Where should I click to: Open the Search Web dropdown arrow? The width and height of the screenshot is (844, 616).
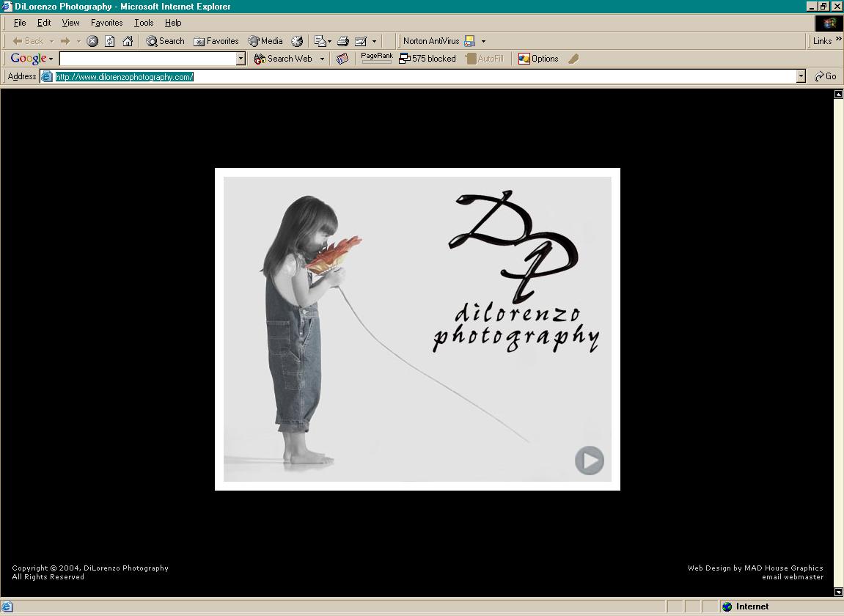point(322,59)
